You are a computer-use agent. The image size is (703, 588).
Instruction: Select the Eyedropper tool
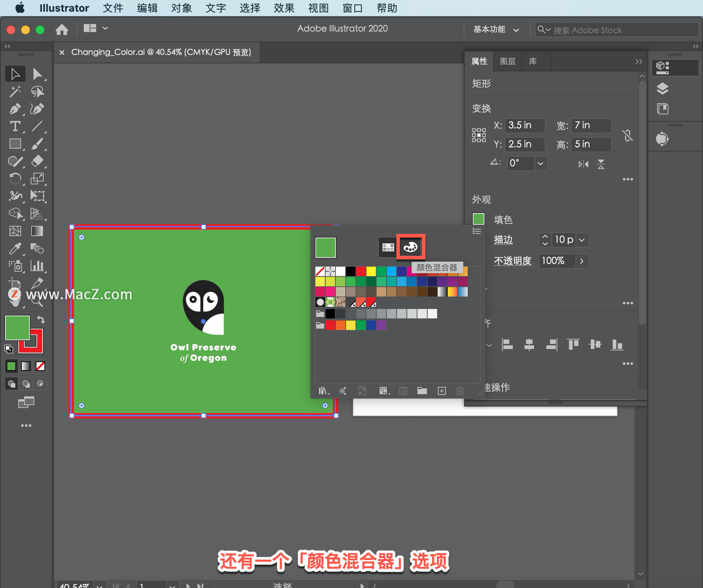15,249
